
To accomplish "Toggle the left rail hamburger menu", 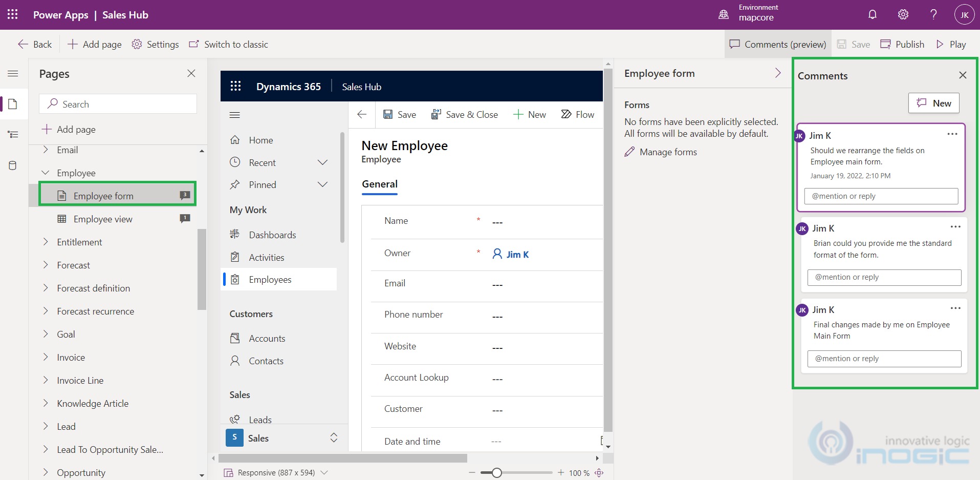I will point(13,74).
